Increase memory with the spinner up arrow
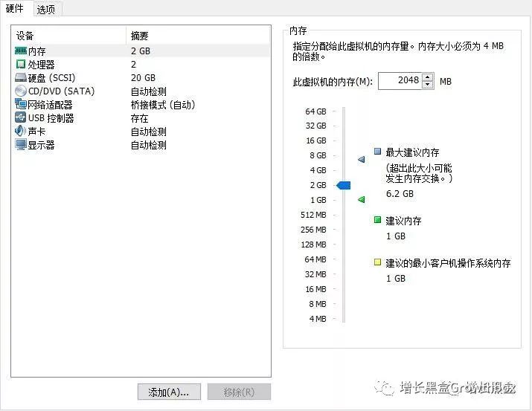Screen dimensions: 532x411 (428, 77)
